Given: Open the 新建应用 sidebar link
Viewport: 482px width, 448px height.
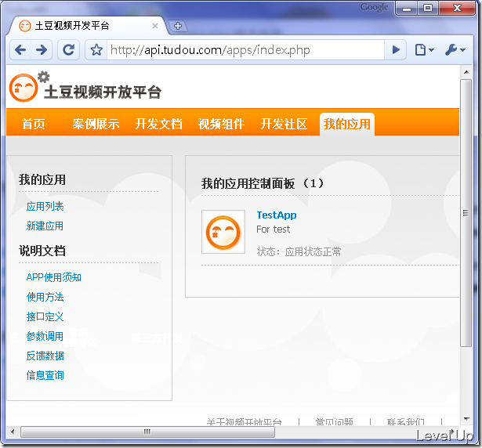Looking at the screenshot, I should (x=45, y=226).
